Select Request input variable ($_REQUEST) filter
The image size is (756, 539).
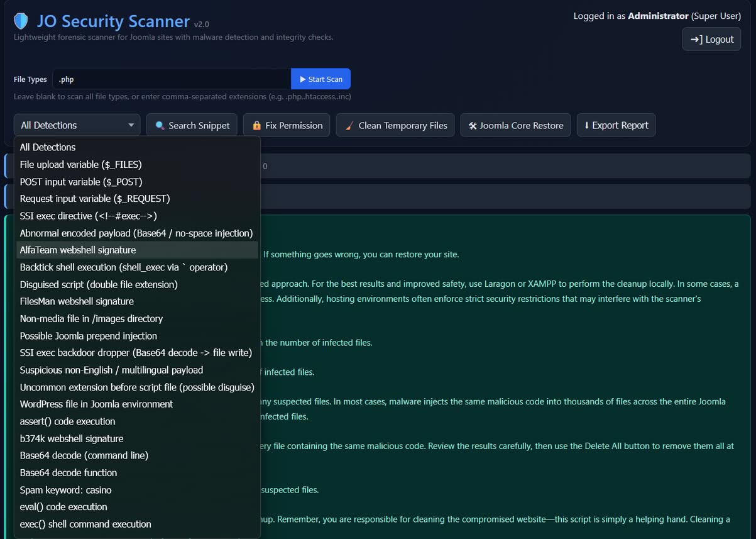(x=138, y=199)
